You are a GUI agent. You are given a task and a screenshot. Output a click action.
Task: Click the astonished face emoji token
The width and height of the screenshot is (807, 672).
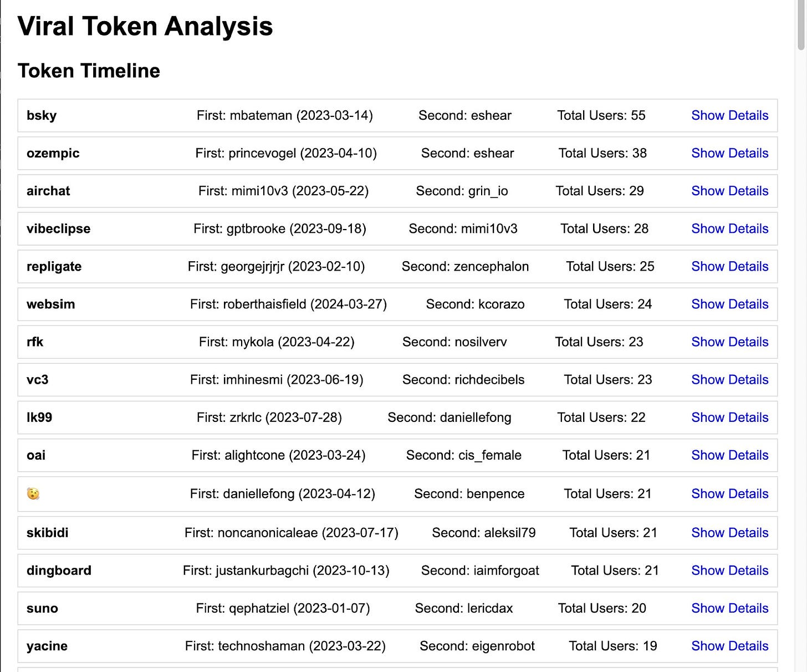pyautogui.click(x=33, y=493)
